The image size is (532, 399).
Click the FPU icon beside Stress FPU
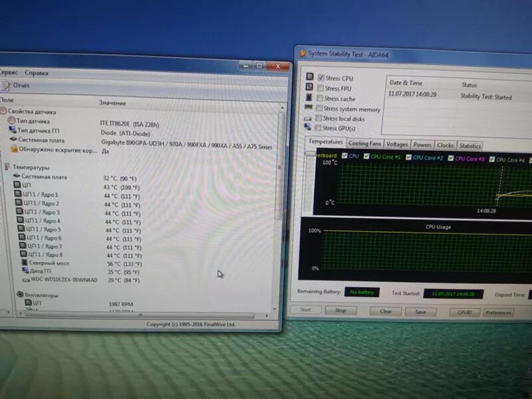point(309,87)
